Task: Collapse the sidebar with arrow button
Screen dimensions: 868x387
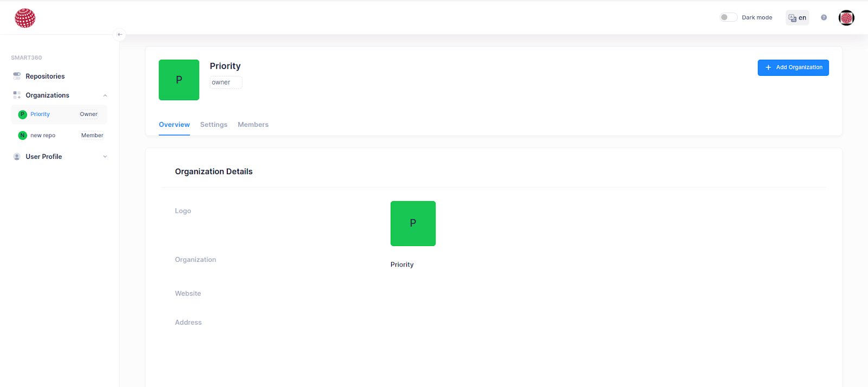Action: (120, 34)
